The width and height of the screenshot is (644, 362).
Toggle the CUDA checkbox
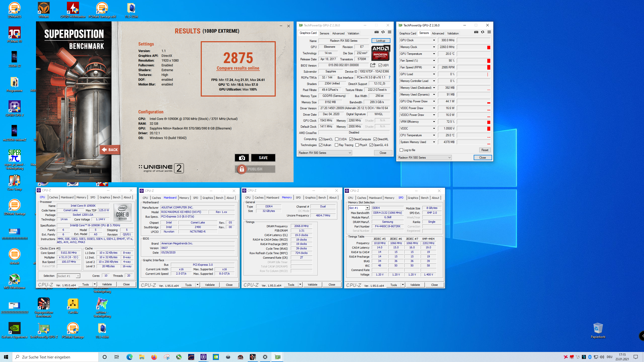coord(337,139)
